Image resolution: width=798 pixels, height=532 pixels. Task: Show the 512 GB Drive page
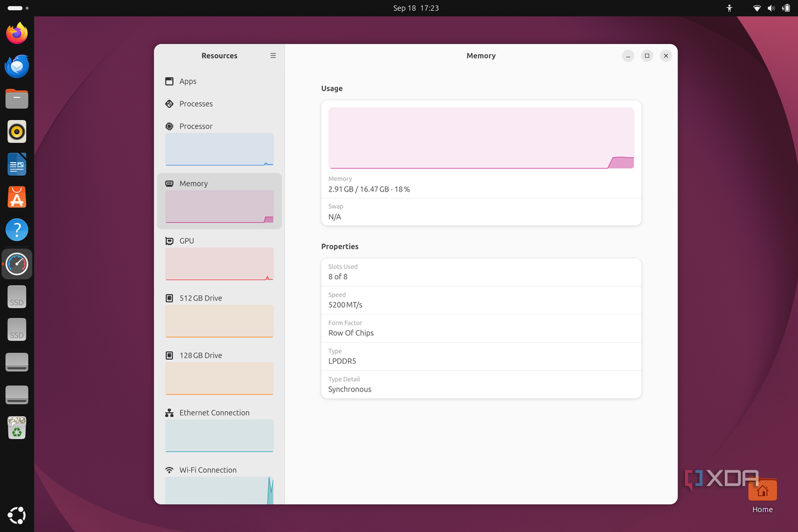[219, 316]
